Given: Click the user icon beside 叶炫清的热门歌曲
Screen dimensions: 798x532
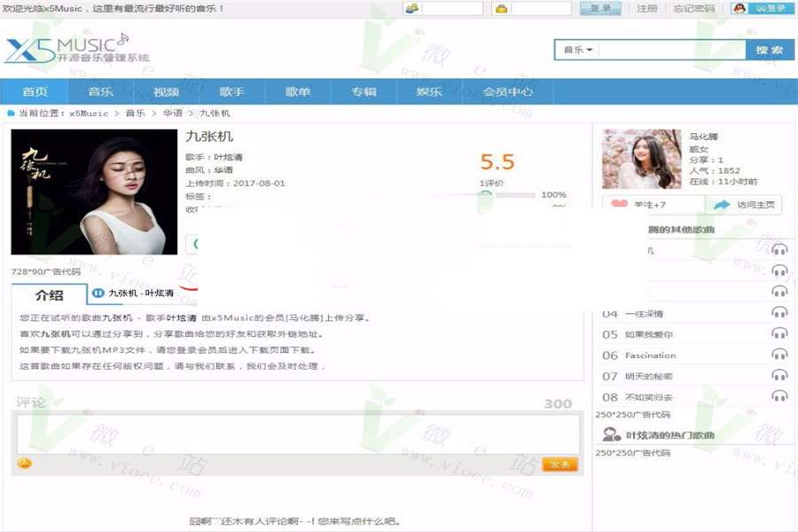Looking at the screenshot, I should click(x=611, y=434).
